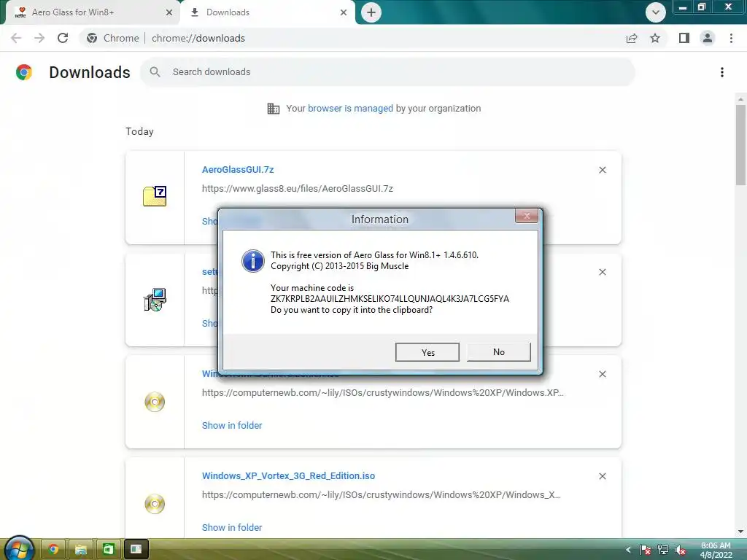
Task: Click the AeroGlassGUI.7z source URL text
Action: pos(298,189)
